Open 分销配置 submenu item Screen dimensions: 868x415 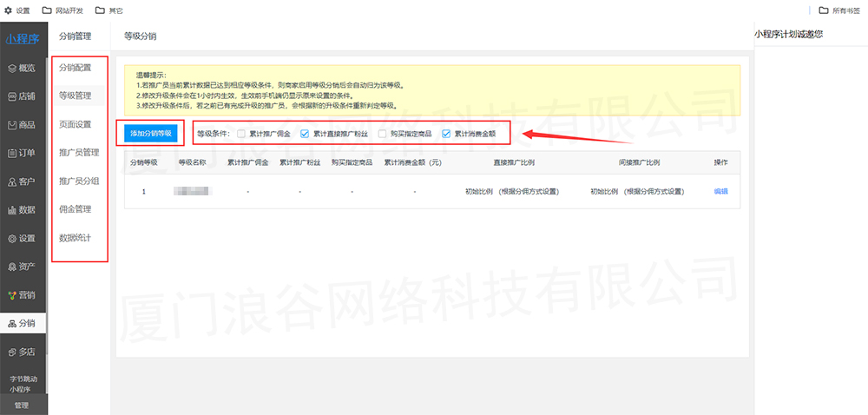[76, 68]
